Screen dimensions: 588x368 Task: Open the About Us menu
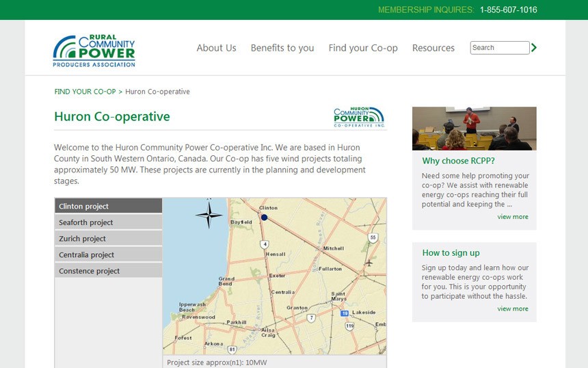(x=216, y=48)
